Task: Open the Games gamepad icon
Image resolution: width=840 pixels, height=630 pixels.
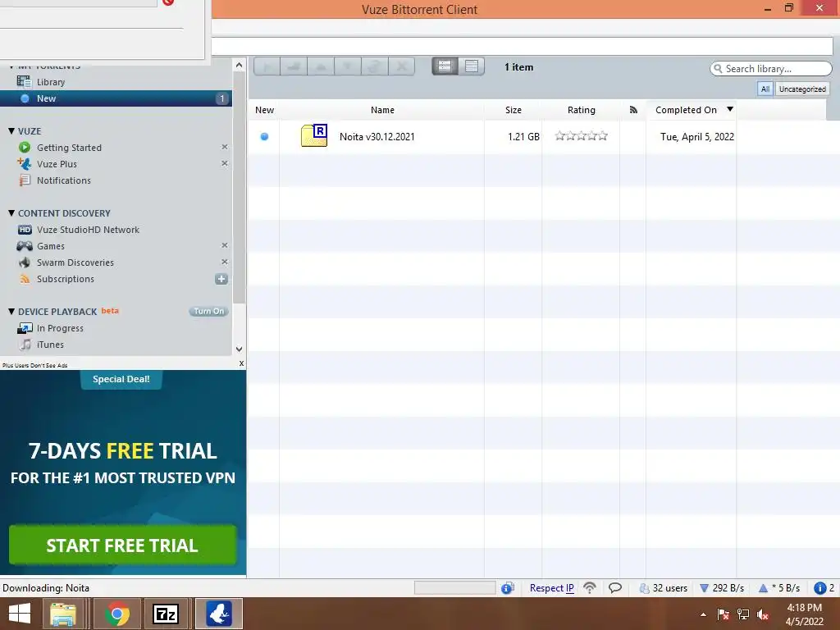Action: (x=25, y=246)
